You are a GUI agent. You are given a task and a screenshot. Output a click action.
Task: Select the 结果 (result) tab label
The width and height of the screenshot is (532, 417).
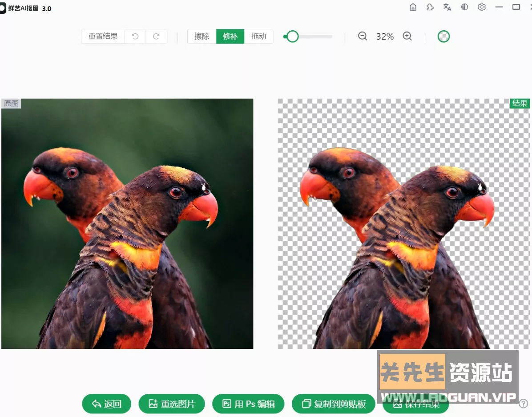click(519, 103)
